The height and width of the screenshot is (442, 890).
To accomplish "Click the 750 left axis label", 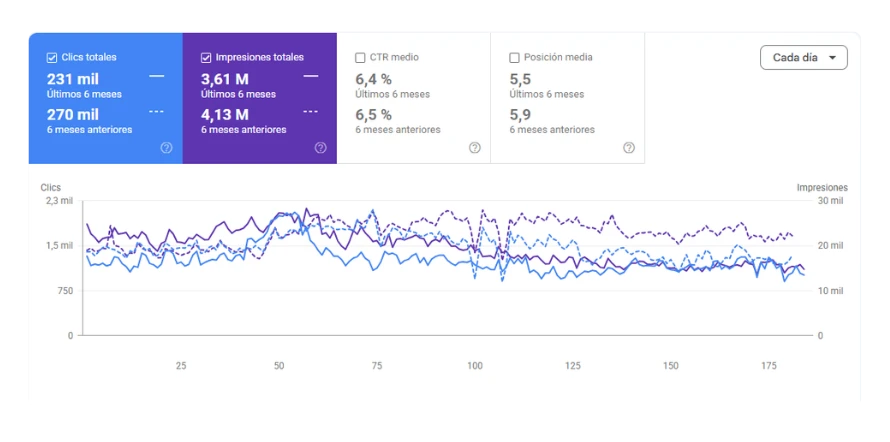I will point(65,291).
